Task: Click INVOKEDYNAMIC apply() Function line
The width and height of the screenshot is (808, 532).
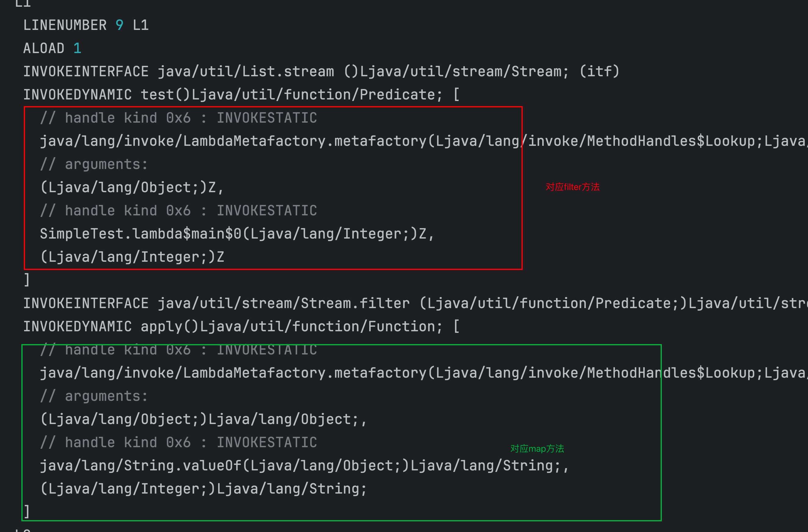Action: [x=241, y=326]
